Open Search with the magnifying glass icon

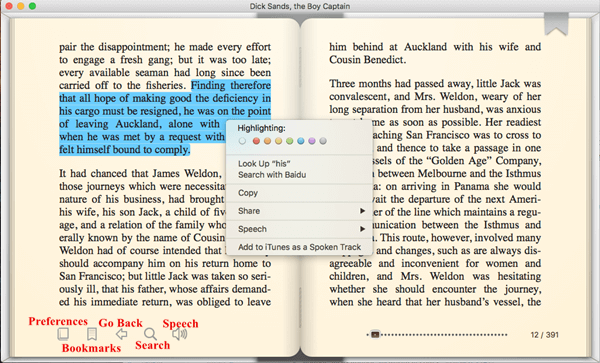[x=150, y=334]
